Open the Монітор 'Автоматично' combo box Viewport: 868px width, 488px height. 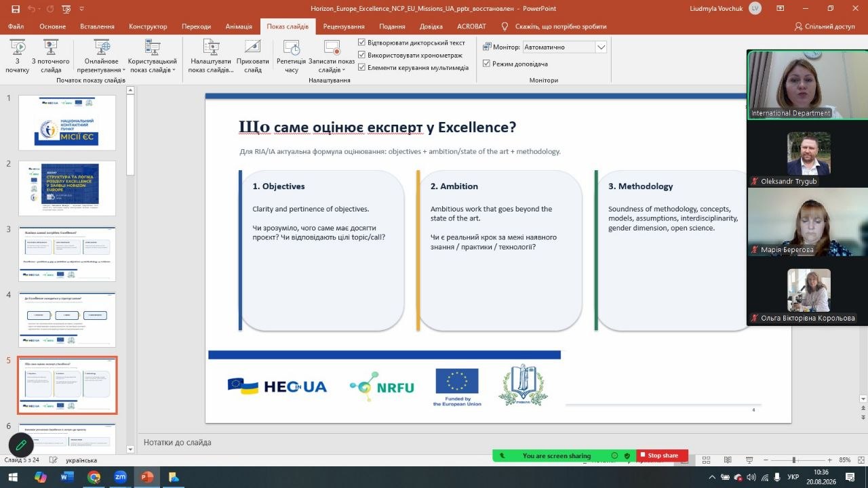click(564, 47)
